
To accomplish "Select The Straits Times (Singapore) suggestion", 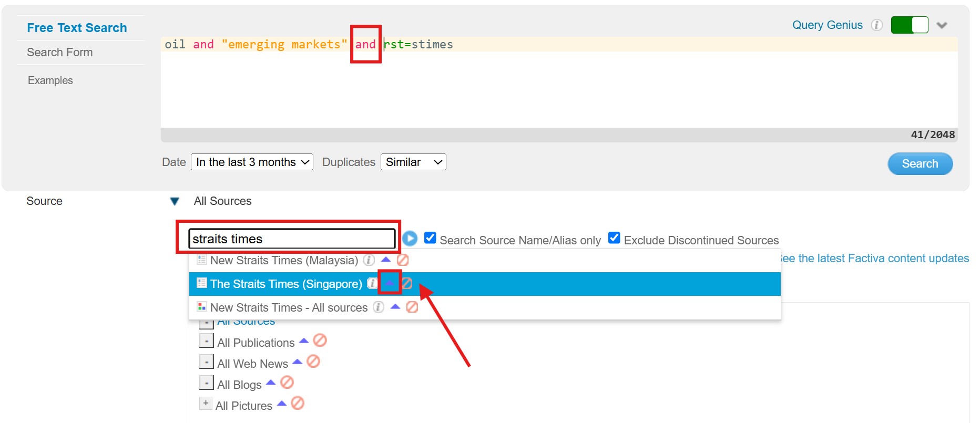I will pos(286,284).
